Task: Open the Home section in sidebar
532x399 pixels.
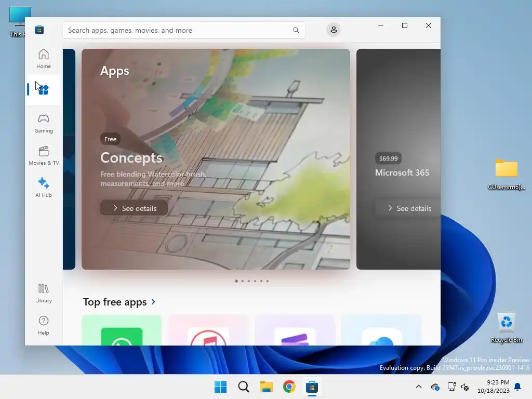Action: click(44, 59)
